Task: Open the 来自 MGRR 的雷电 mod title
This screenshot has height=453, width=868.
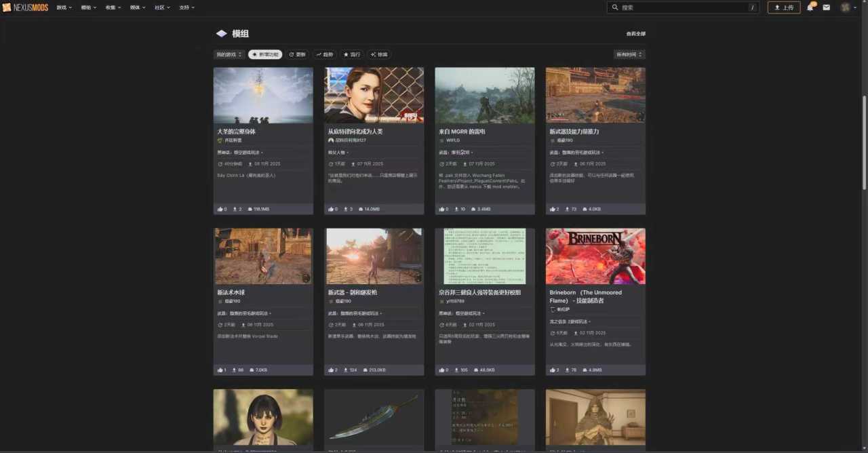Action: 462,132
